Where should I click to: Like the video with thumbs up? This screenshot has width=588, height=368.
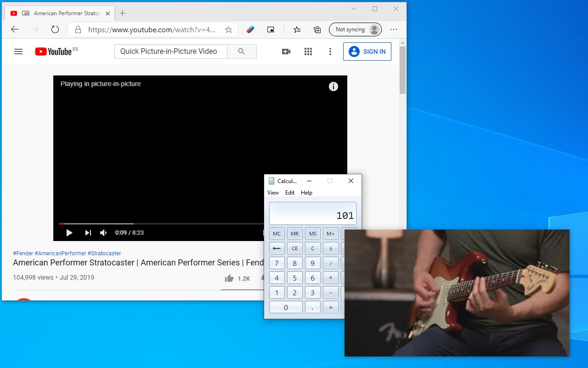[229, 278]
